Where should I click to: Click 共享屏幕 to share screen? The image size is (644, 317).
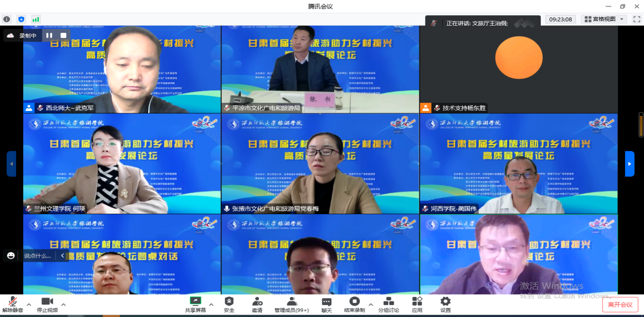coord(196,304)
